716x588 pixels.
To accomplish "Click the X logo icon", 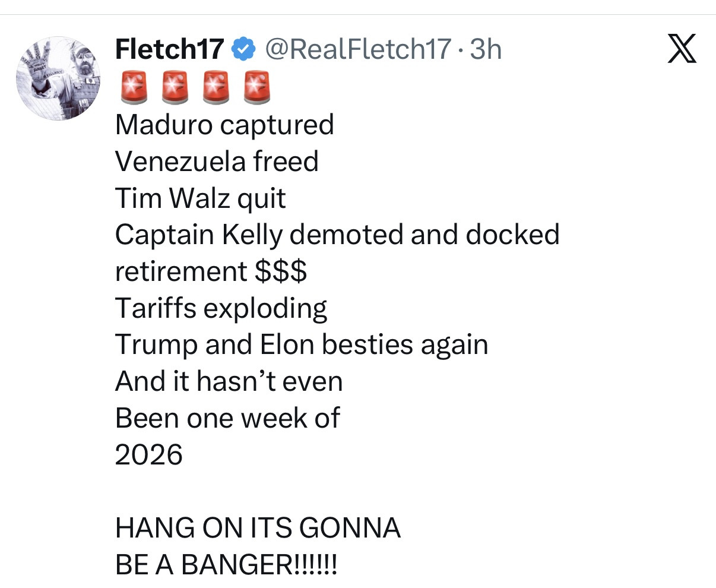I will (682, 49).
